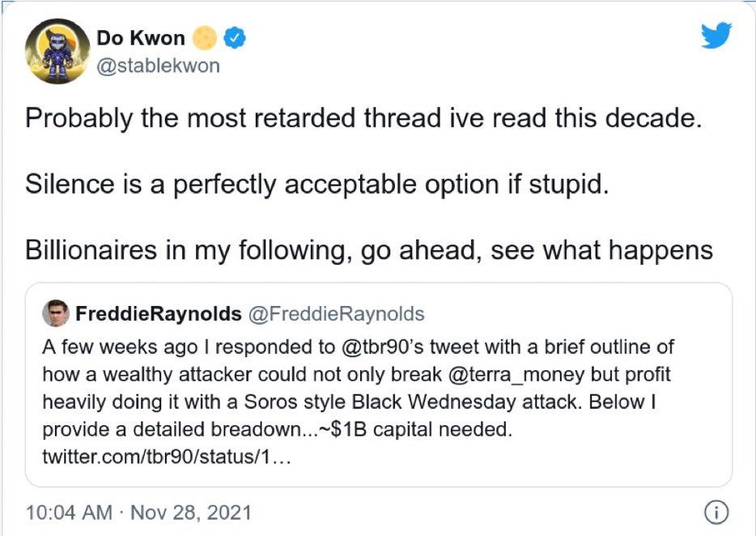The width and height of the screenshot is (756, 536).
Task: Click the "Billionaires in my following" text
Action: 368,249
